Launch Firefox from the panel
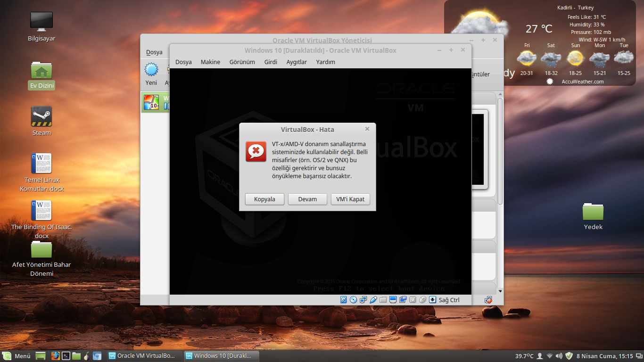644x362 pixels. (55, 356)
